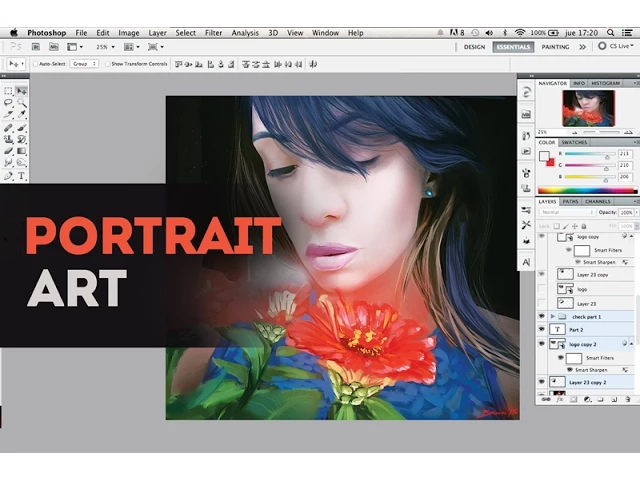Select the Clone Stamp tool
This screenshot has width=640, height=480.
[x=8, y=139]
